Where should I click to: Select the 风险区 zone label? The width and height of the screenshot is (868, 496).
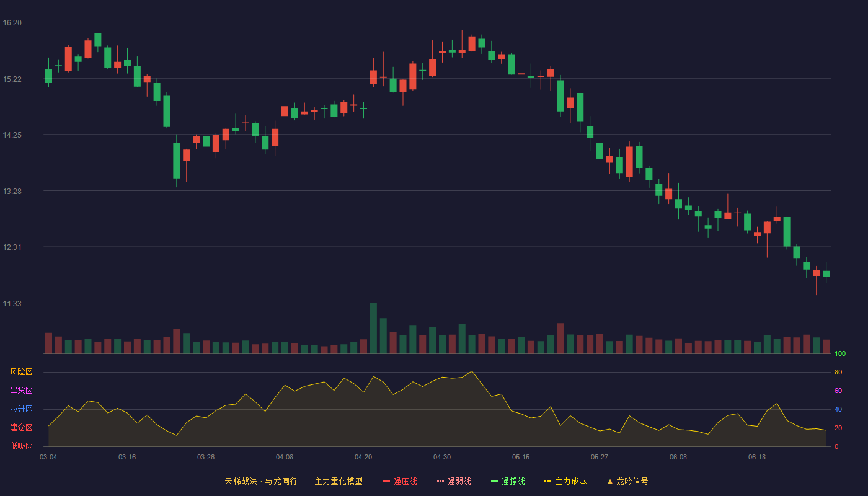[21, 372]
